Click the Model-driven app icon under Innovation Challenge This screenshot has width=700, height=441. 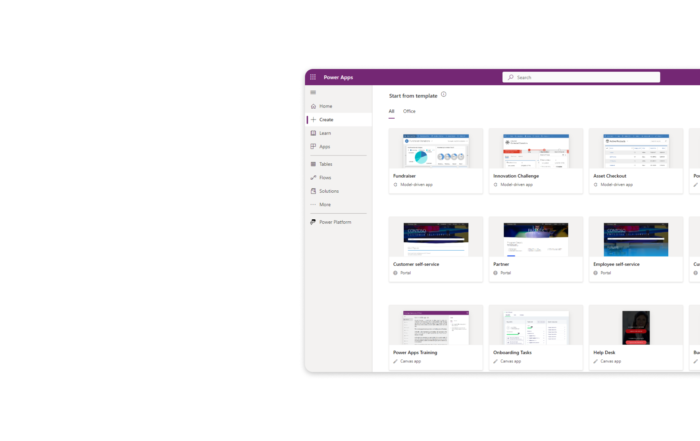496,185
